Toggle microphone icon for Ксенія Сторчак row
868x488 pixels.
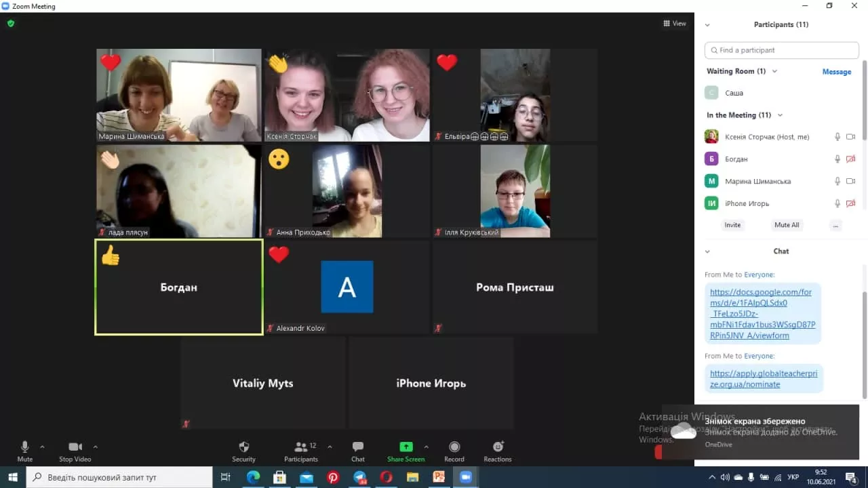coord(837,137)
